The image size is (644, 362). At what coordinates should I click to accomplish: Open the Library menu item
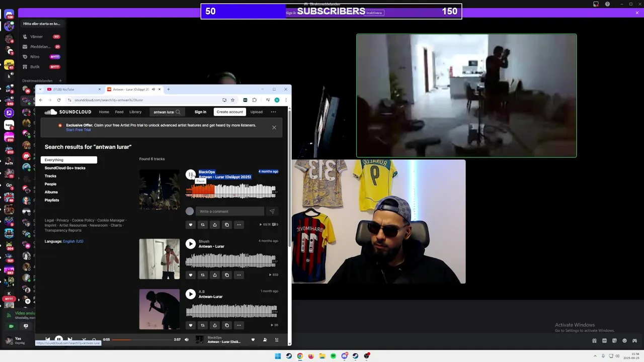[x=135, y=112]
